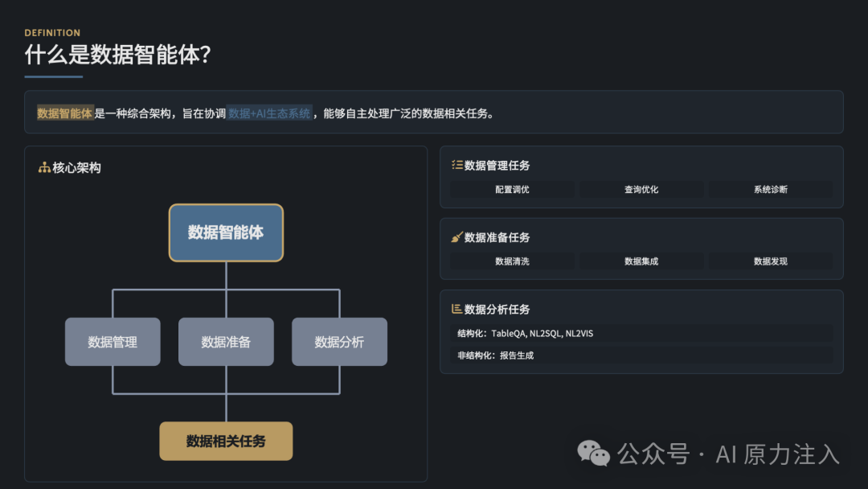Click the chart icon beside 数据分析任务
The width and height of the screenshot is (868, 489).
(x=457, y=309)
